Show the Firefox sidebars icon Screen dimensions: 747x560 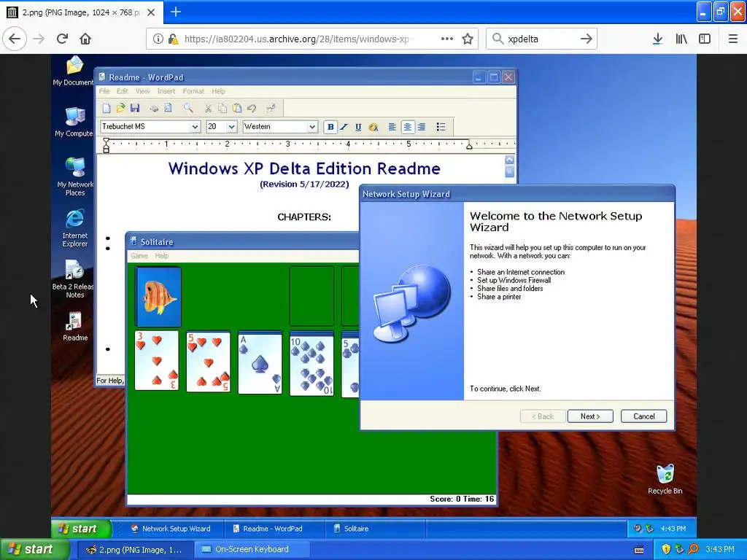[705, 39]
